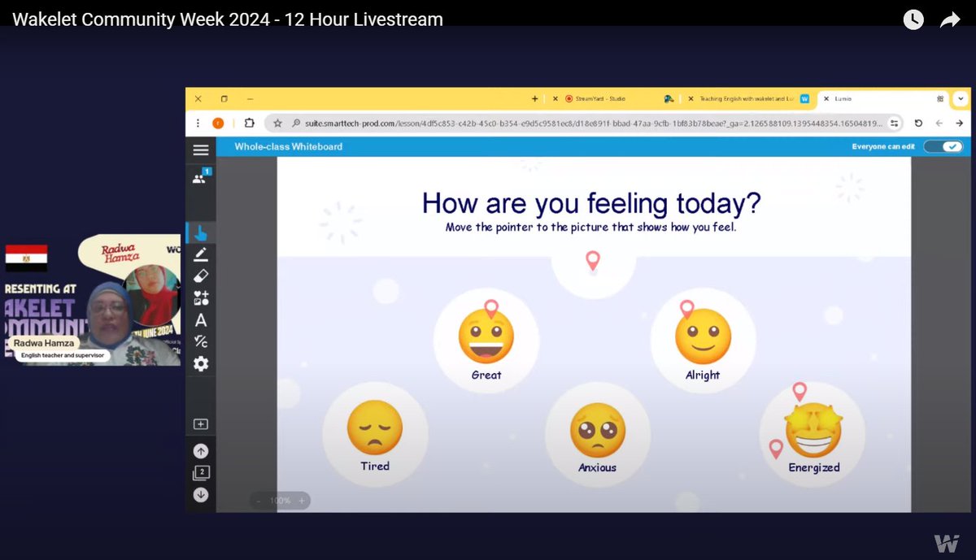Viewport: 976px width, 560px height.
Task: Click the pin on top of Energized emoji
Action: (800, 392)
